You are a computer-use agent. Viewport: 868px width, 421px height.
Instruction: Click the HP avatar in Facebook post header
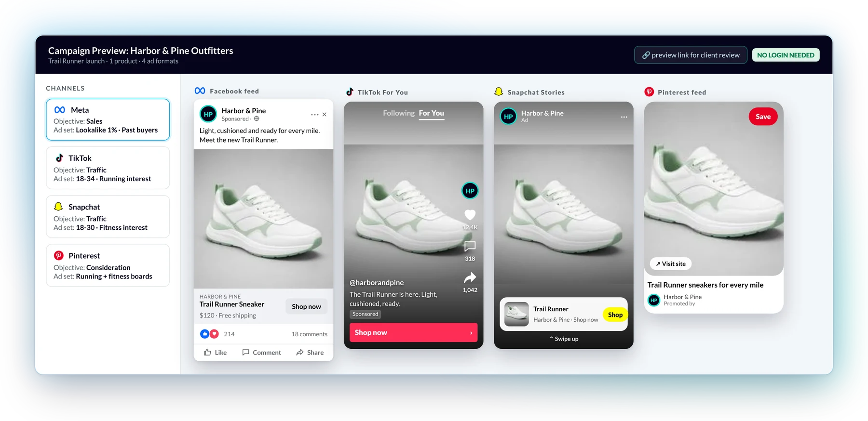pyautogui.click(x=208, y=115)
